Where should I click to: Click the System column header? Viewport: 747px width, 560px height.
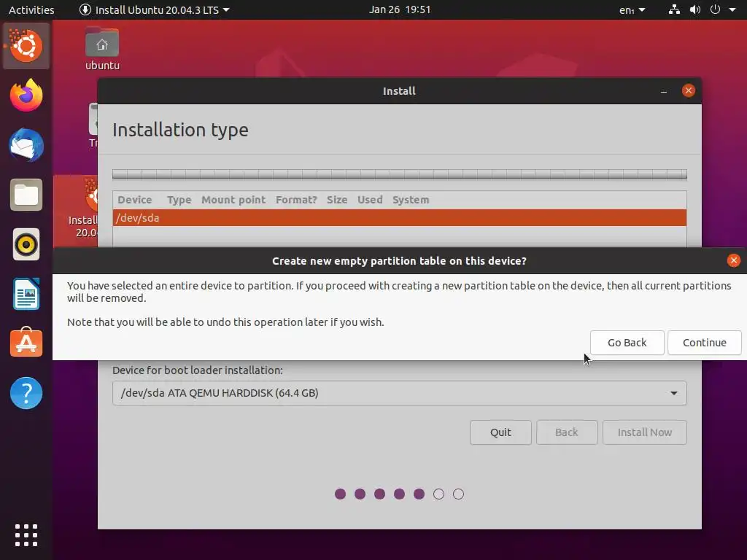[411, 200]
